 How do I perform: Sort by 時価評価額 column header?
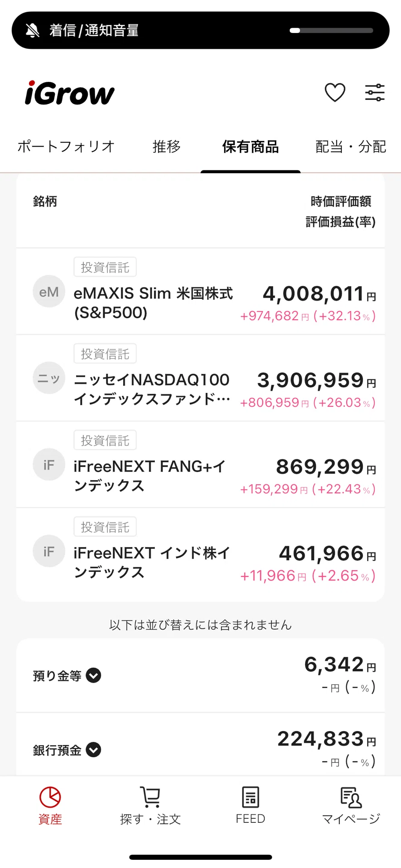pyautogui.click(x=341, y=201)
